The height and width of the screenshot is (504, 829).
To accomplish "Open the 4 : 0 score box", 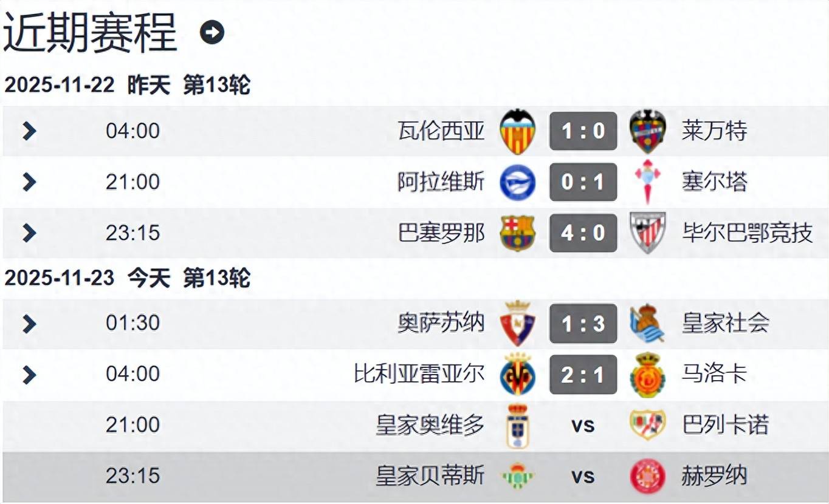I will point(583,233).
